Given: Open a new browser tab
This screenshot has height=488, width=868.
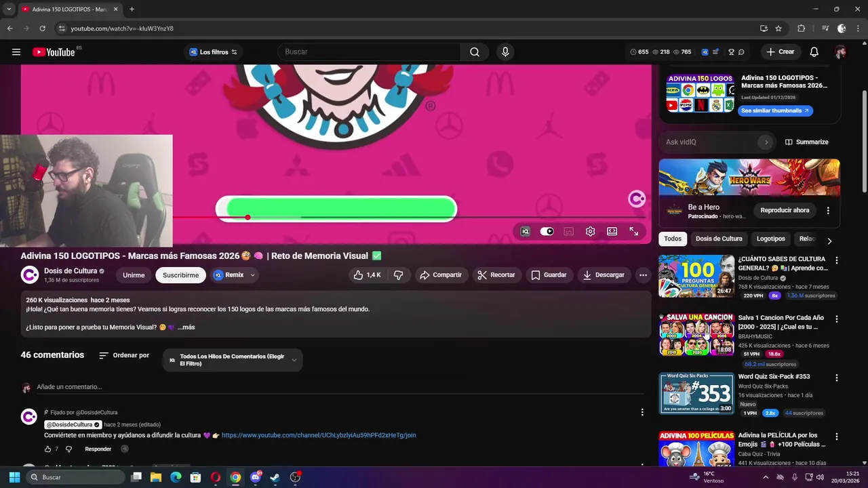Looking at the screenshot, I should click(132, 9).
